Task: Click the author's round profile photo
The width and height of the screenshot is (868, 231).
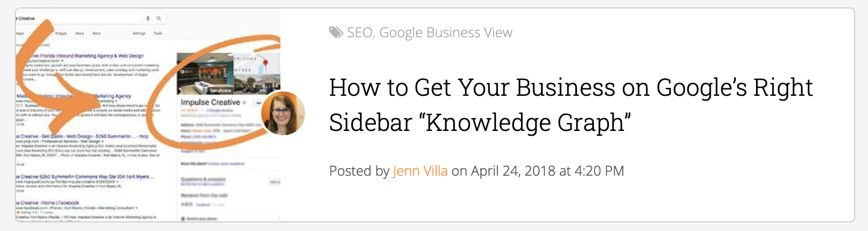Action: [x=283, y=113]
